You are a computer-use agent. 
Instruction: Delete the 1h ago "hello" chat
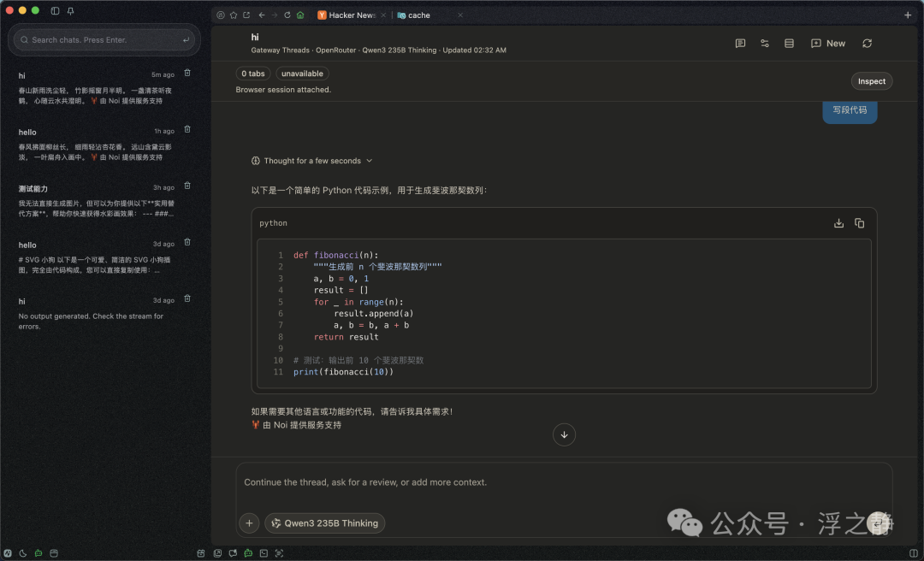tap(187, 130)
